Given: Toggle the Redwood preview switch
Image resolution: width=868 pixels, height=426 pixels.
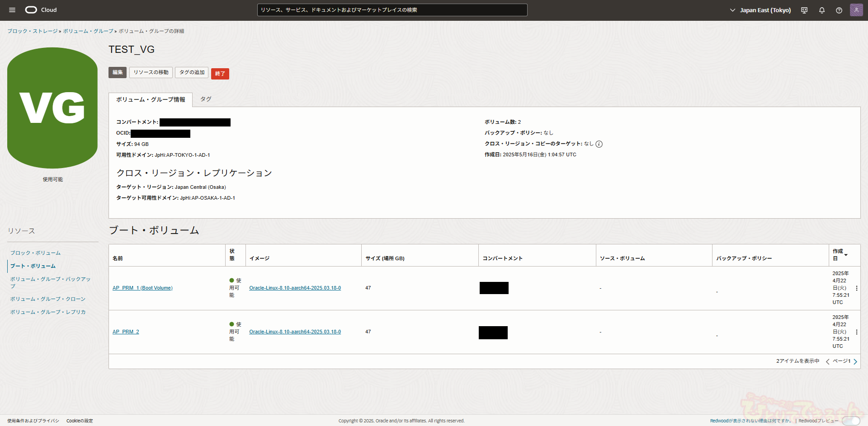Looking at the screenshot, I should (851, 421).
